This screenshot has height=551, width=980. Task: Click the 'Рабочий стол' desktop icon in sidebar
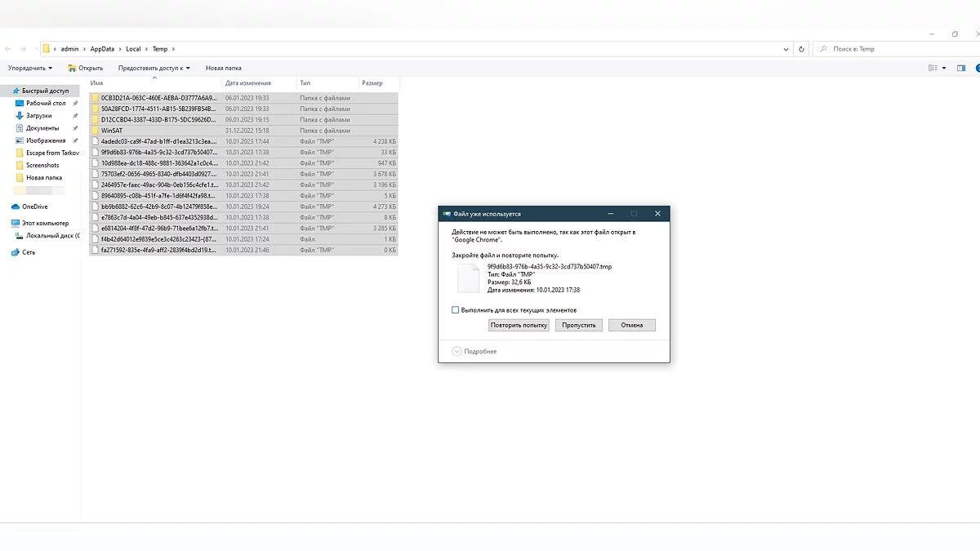point(20,104)
